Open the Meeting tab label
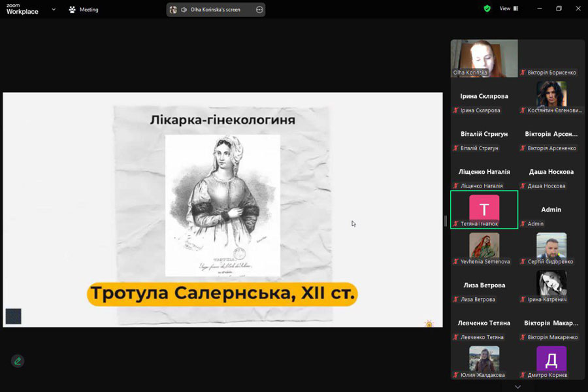Image resolution: width=588 pixels, height=392 pixels. [89, 10]
